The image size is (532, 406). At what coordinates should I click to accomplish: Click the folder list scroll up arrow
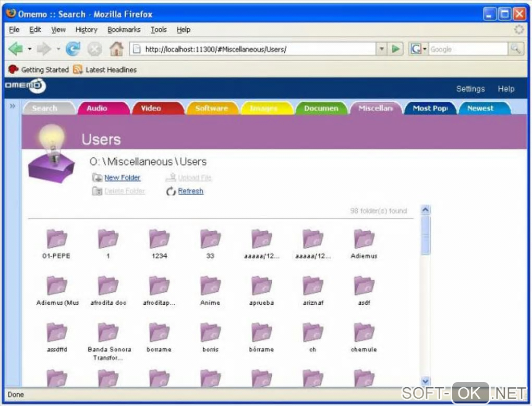pyautogui.click(x=425, y=210)
